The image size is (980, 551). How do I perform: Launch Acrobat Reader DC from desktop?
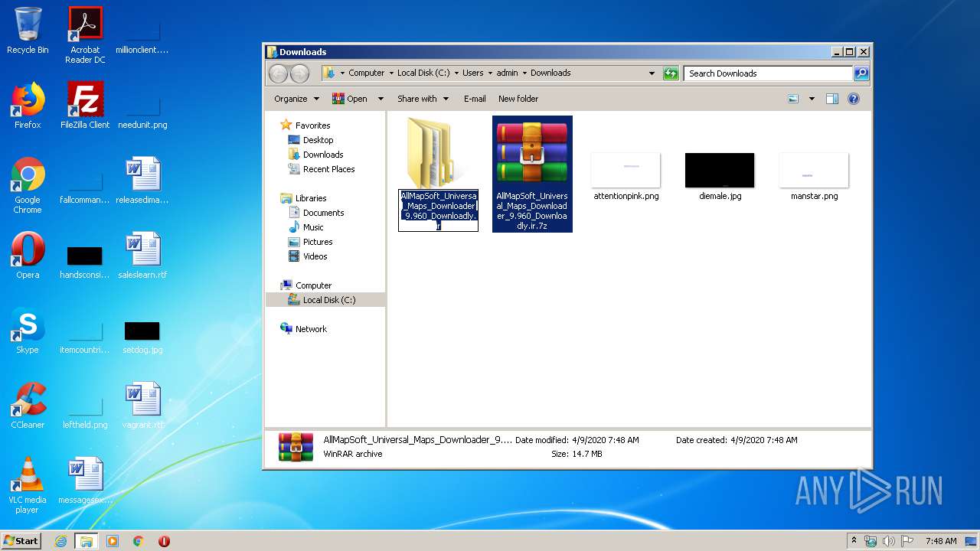click(x=85, y=35)
